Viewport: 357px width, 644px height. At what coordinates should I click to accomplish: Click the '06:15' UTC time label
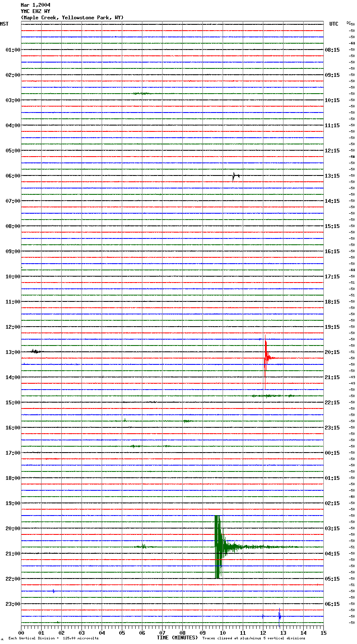(x=332, y=604)
